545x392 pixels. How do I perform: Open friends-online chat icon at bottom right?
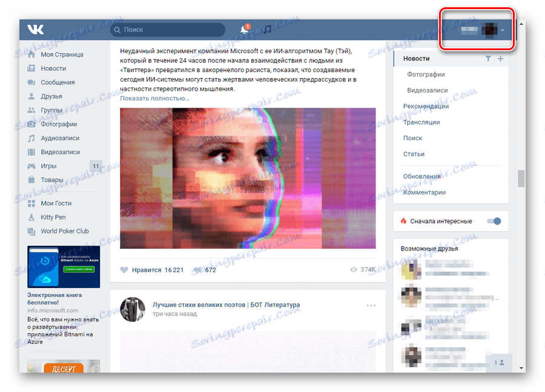pyautogui.click(x=499, y=363)
